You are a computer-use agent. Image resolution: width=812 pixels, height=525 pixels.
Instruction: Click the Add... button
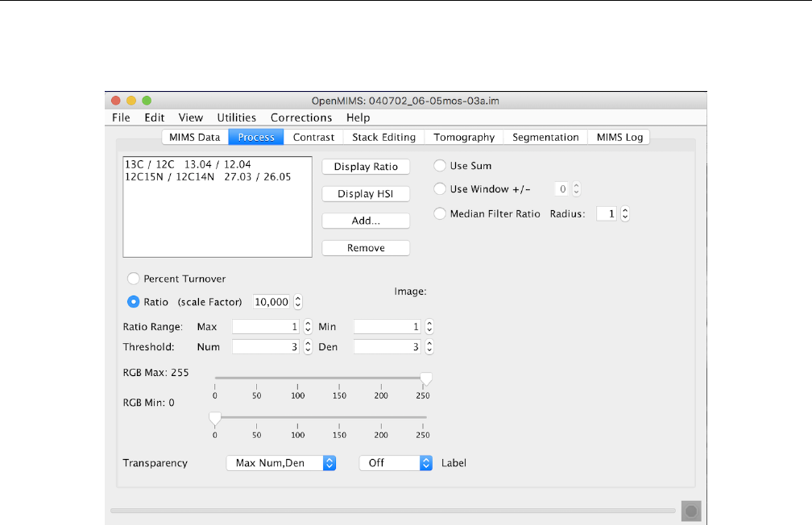pos(366,221)
